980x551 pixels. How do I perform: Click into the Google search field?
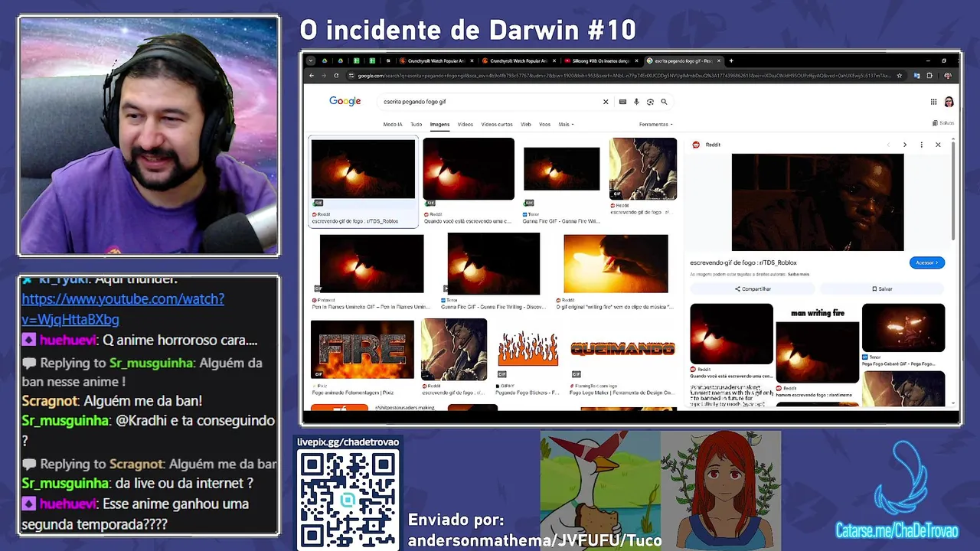point(490,102)
